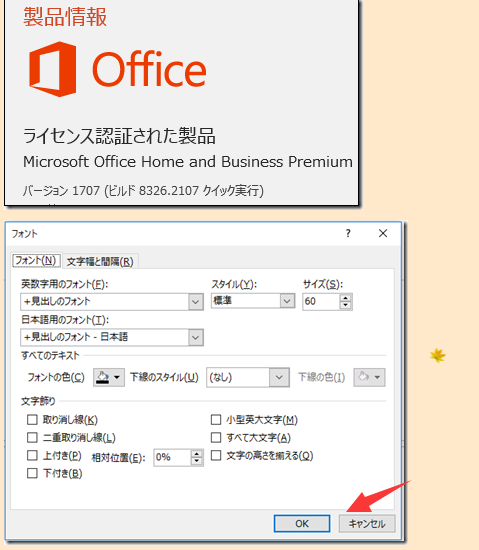Toggle the 上付き checkbox
Viewport: 479px width, 550px height.
click(32, 455)
